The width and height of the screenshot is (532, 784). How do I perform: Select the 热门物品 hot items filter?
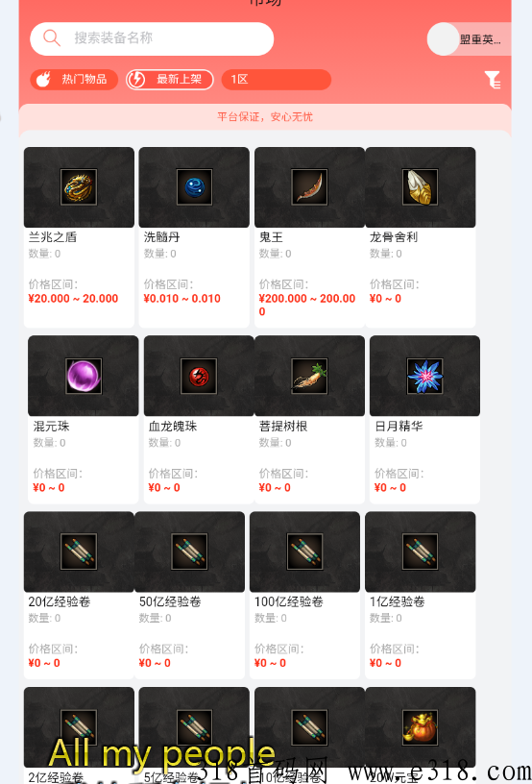(74, 80)
